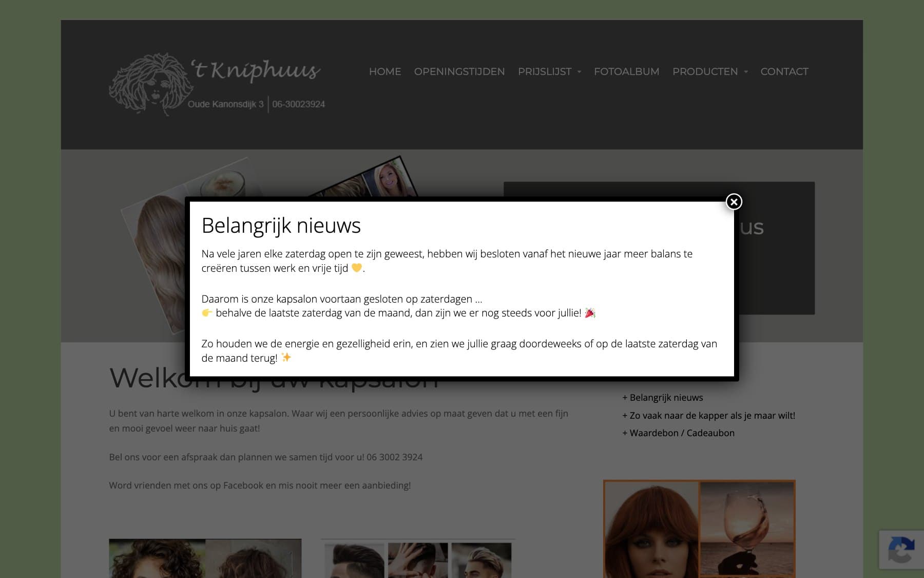Screen dimensions: 924x578
Task: Go to the HOME menu item
Action: [x=385, y=71]
